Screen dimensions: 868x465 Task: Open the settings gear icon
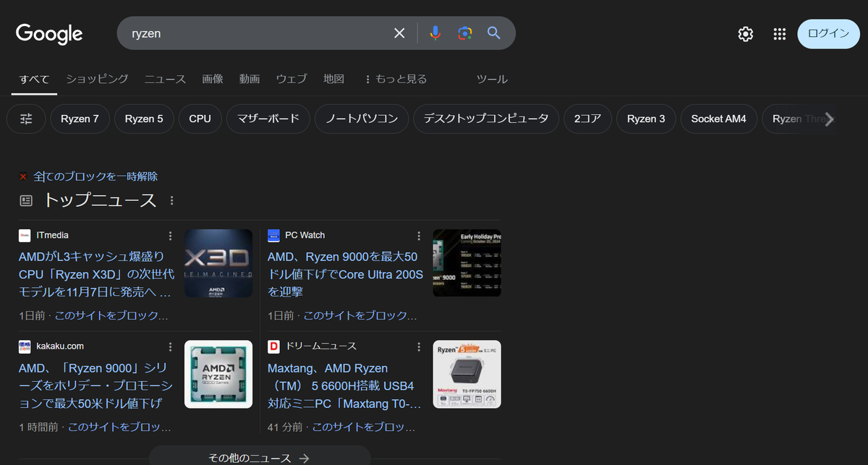click(x=746, y=34)
